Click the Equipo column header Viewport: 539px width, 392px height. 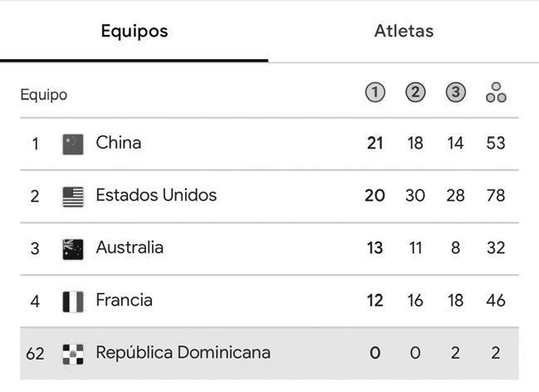pyautogui.click(x=44, y=95)
